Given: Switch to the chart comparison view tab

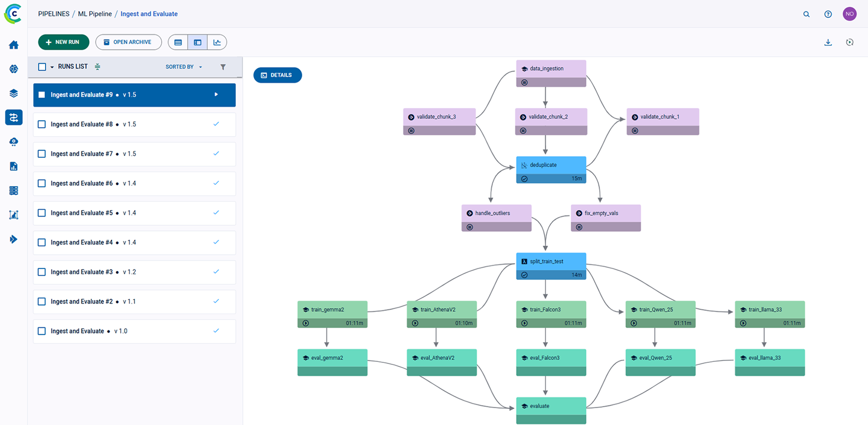Looking at the screenshot, I should pos(217,43).
